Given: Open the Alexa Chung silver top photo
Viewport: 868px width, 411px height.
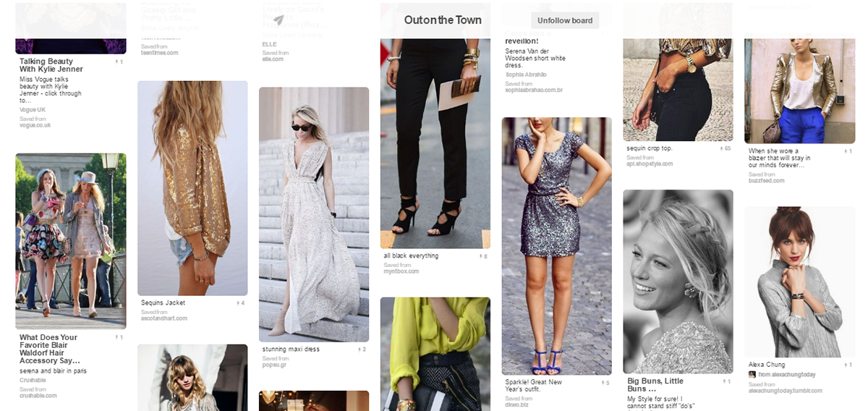Looking at the screenshot, I should (x=800, y=282).
